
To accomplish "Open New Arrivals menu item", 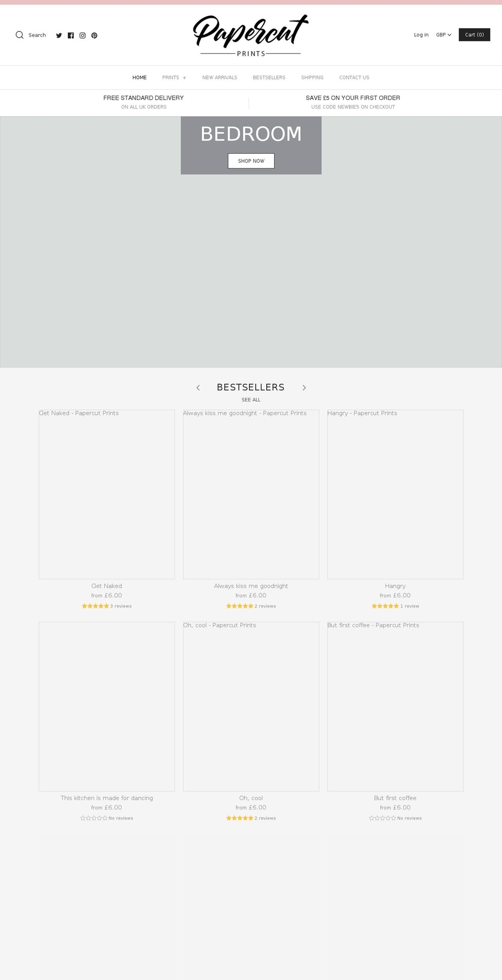I will pos(220,77).
